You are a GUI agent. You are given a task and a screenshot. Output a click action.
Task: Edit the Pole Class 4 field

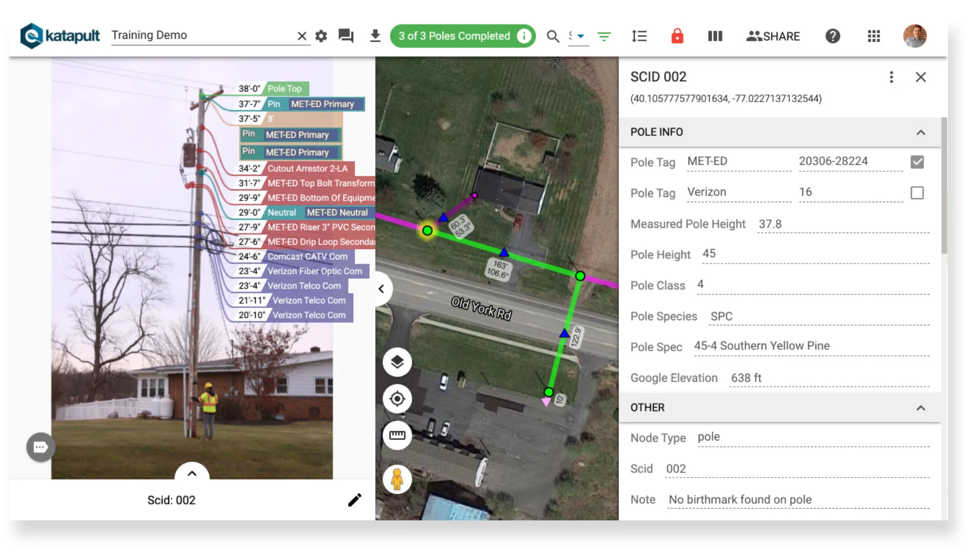(x=813, y=285)
